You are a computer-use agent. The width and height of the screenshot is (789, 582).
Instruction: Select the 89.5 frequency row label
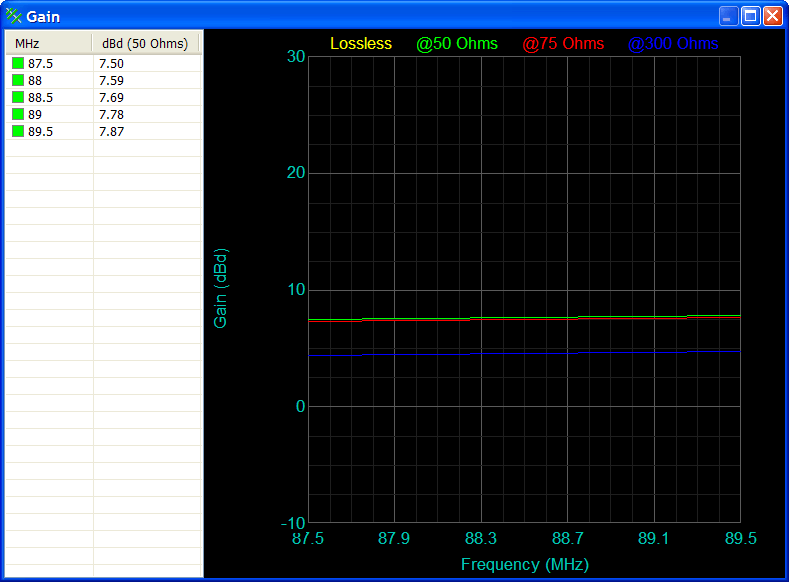click(x=40, y=131)
